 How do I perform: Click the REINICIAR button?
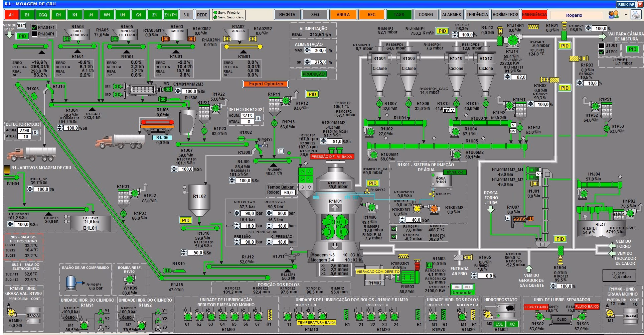[626, 4]
